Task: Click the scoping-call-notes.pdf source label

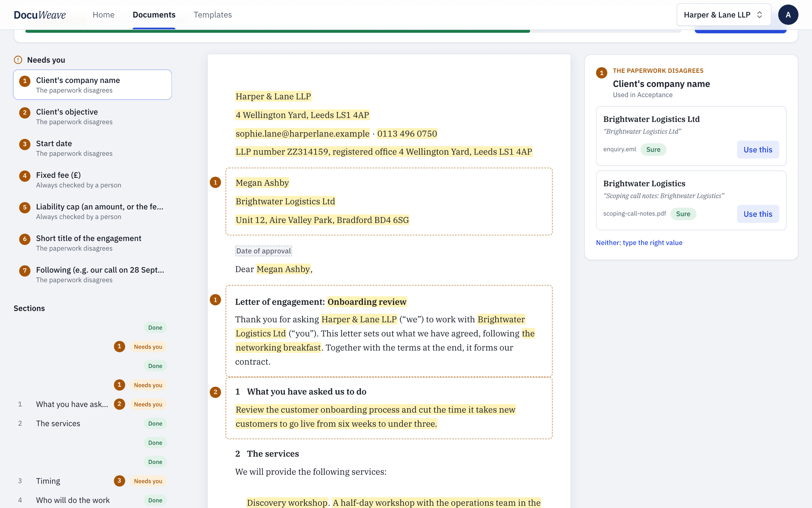Action: pos(634,214)
